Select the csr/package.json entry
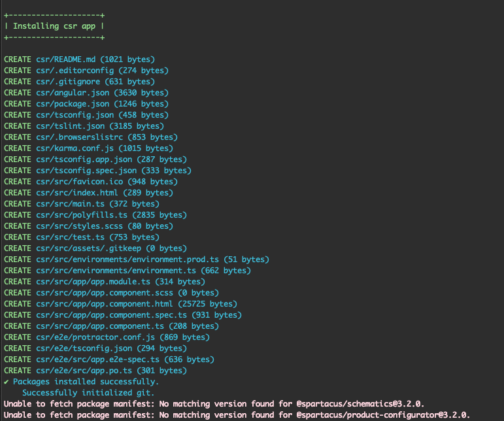Viewport: 504px width, 421px height. click(x=86, y=104)
